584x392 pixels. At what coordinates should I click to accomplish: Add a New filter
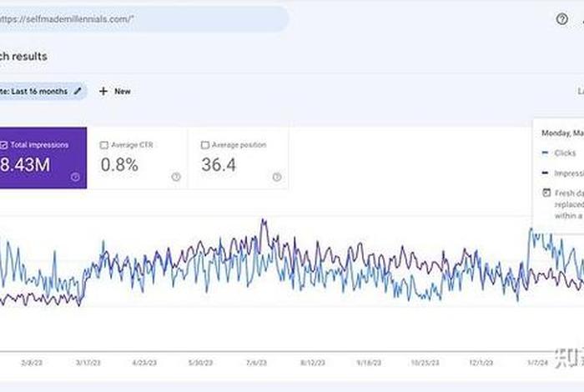115,91
